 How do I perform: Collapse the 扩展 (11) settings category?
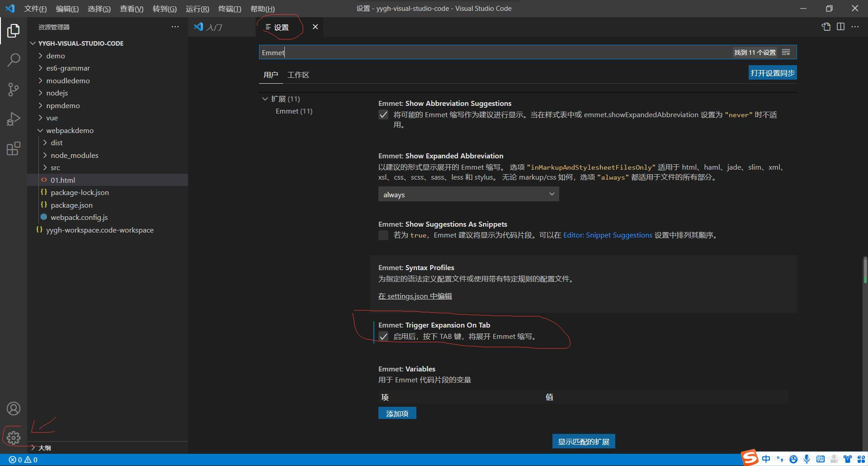pyautogui.click(x=265, y=99)
